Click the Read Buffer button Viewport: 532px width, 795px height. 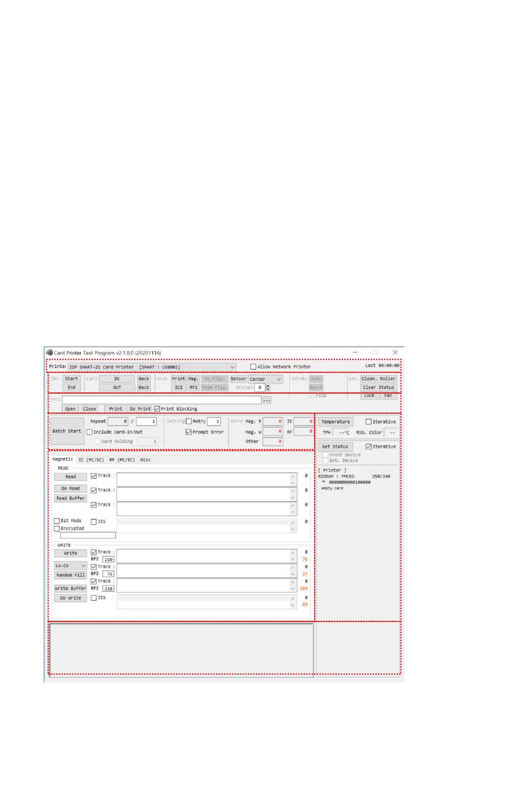[71, 498]
